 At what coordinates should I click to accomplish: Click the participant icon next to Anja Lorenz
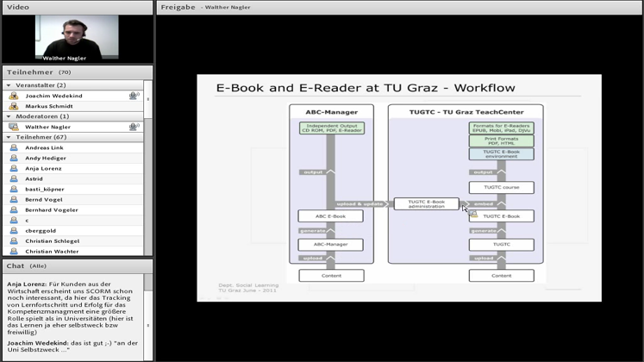tap(13, 168)
